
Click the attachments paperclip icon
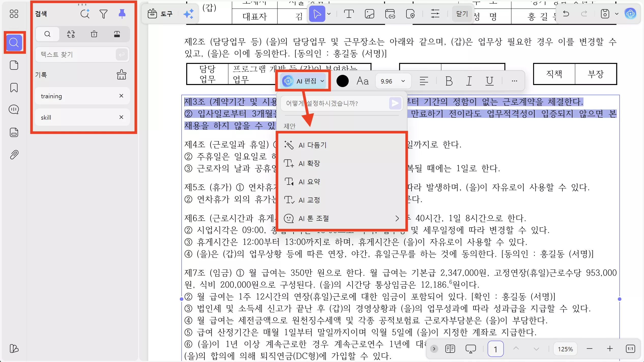pos(14,155)
